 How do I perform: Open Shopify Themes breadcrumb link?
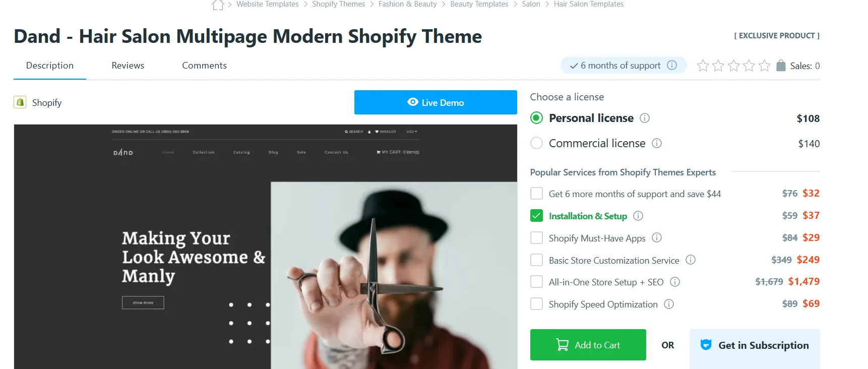(338, 4)
